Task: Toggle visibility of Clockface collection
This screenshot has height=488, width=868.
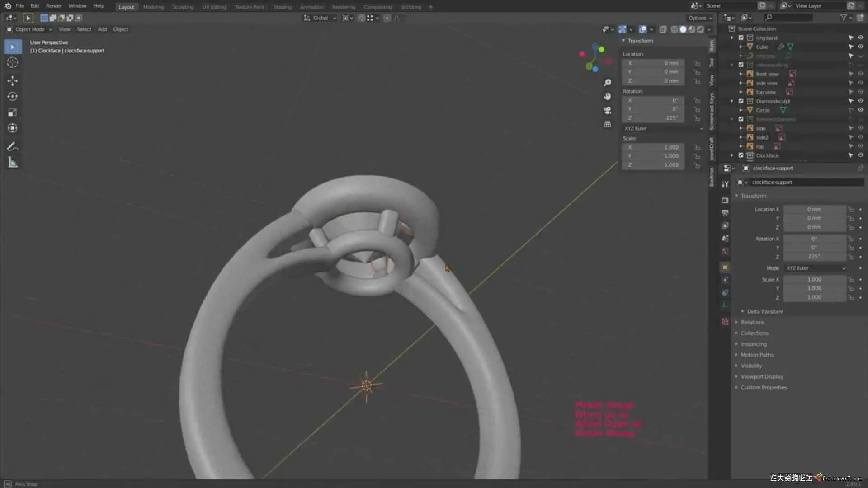Action: 860,155
